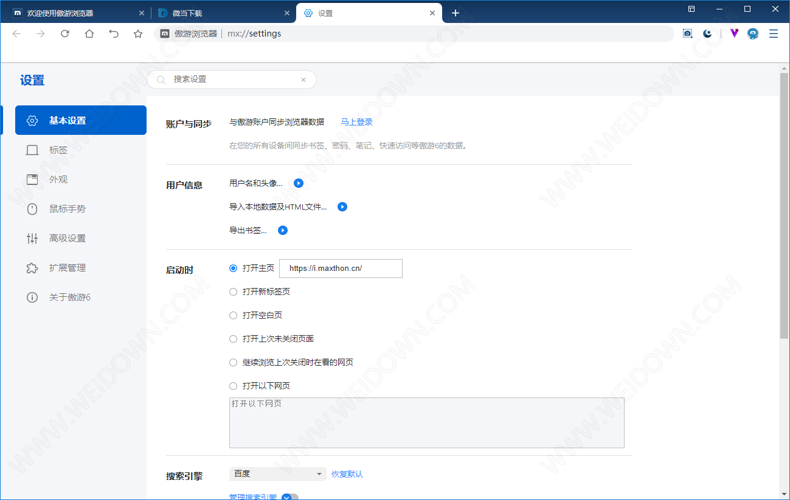Image resolution: width=790 pixels, height=500 pixels.
Task: Open a new tab with plus button
Action: (455, 13)
